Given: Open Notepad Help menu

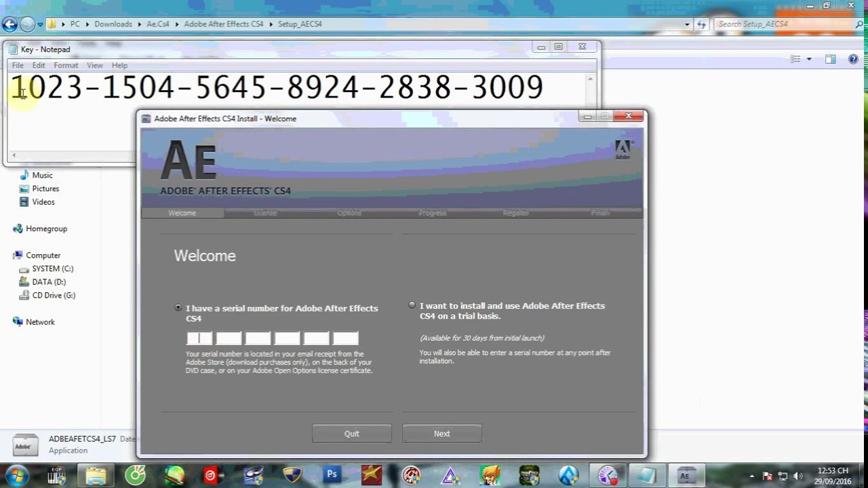Looking at the screenshot, I should pos(119,65).
